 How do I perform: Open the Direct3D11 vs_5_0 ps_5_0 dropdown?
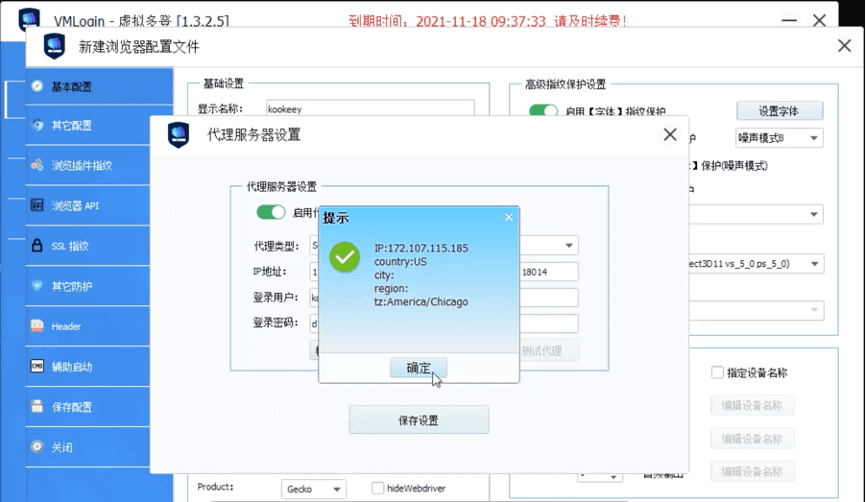pyautogui.click(x=756, y=264)
